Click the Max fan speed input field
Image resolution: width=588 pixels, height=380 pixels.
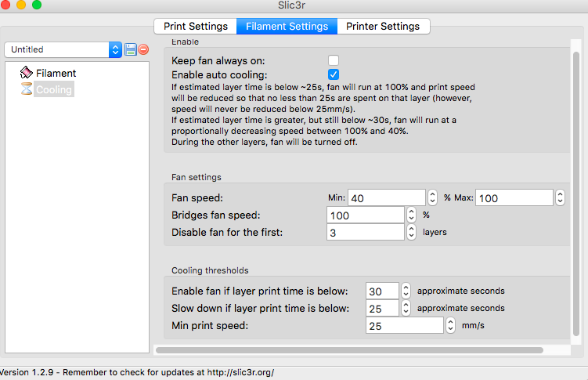coord(514,197)
